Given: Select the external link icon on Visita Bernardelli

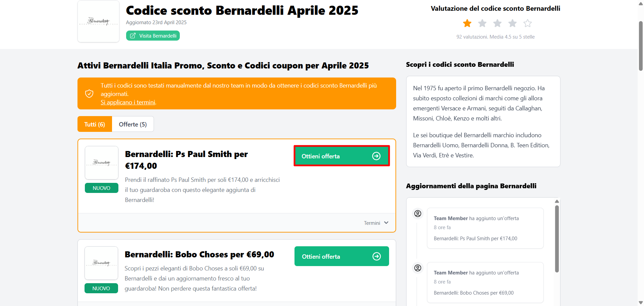Looking at the screenshot, I should pos(133,35).
